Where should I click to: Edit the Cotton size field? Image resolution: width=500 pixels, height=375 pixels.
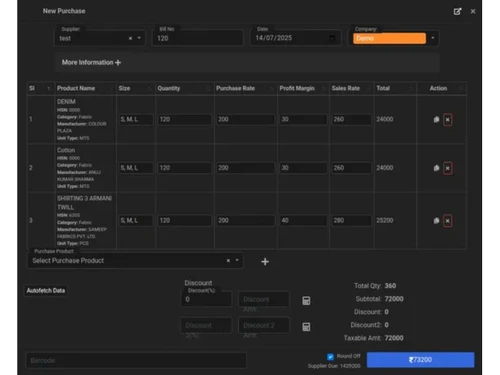(136, 168)
